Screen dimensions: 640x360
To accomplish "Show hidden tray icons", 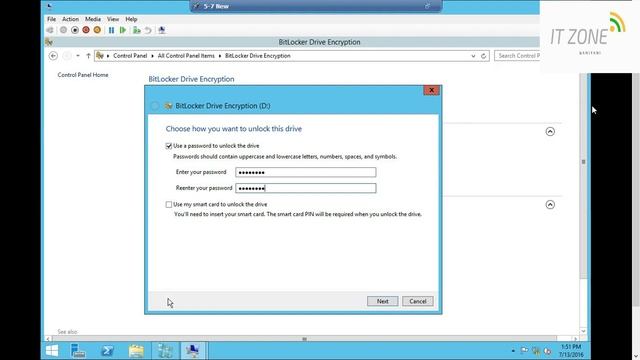I will tap(513, 351).
